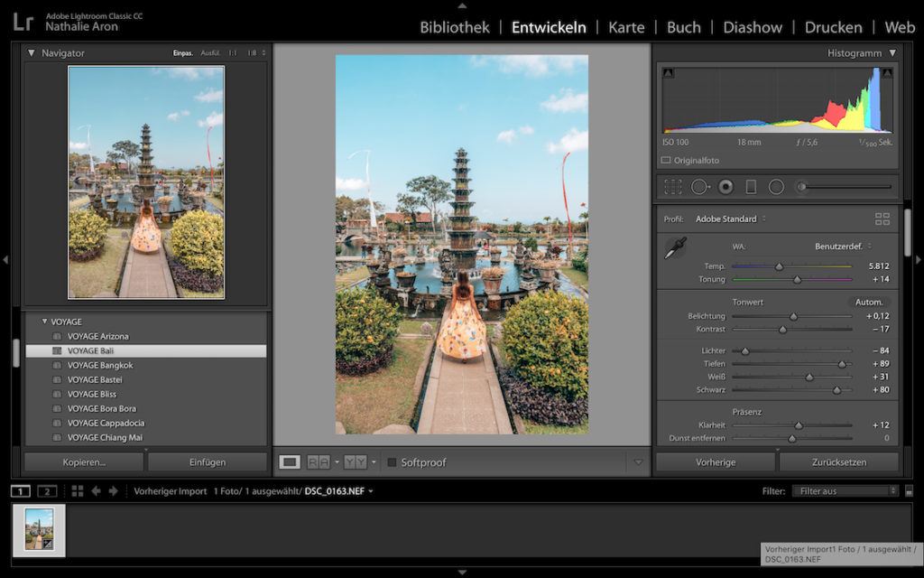Enable the Softproof checkbox
This screenshot has width=924, height=578.
tap(392, 462)
